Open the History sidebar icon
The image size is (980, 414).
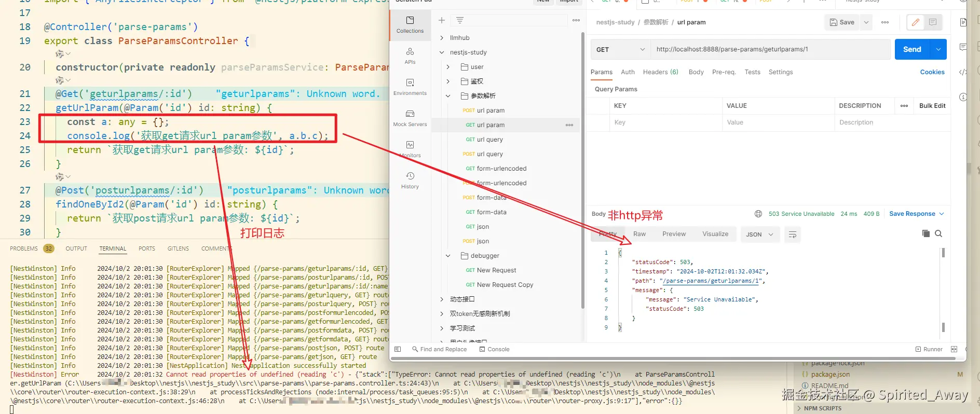(x=410, y=181)
